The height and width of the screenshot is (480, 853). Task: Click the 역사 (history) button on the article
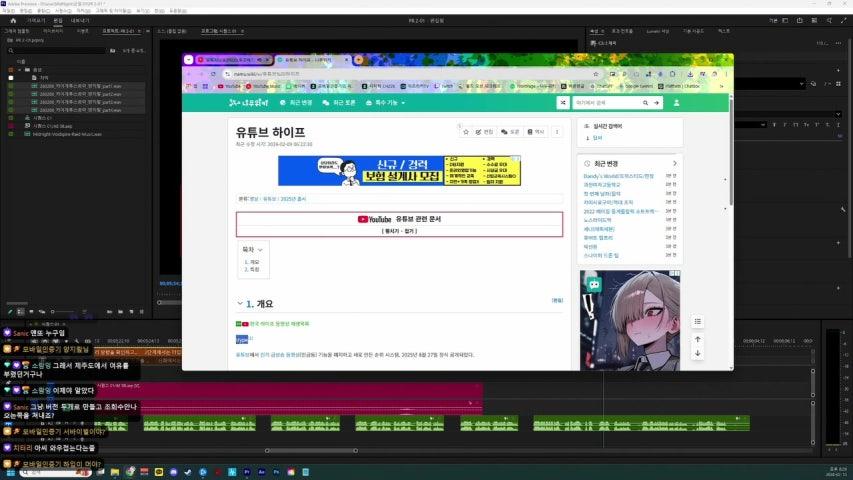(536, 132)
